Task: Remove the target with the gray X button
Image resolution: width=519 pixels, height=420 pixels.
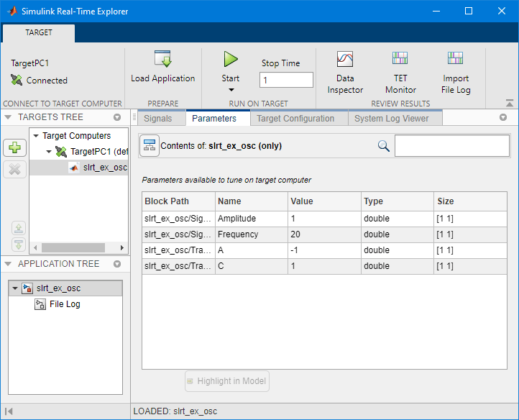Action: point(15,169)
